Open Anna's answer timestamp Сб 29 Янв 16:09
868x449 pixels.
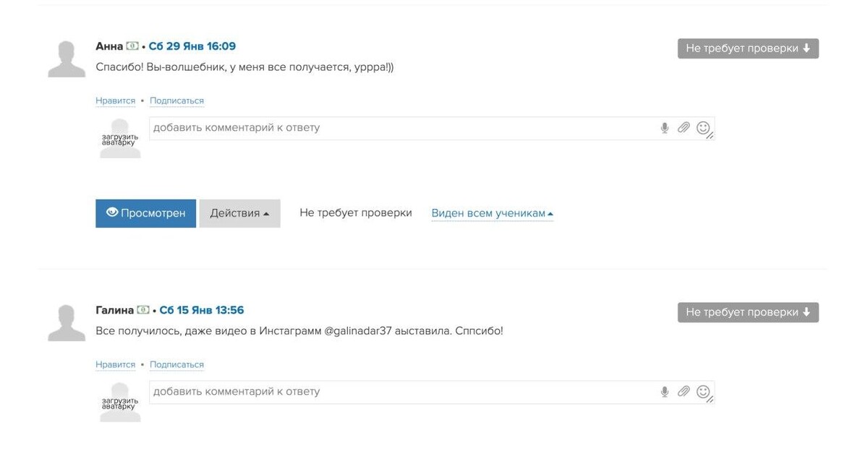pyautogui.click(x=192, y=46)
